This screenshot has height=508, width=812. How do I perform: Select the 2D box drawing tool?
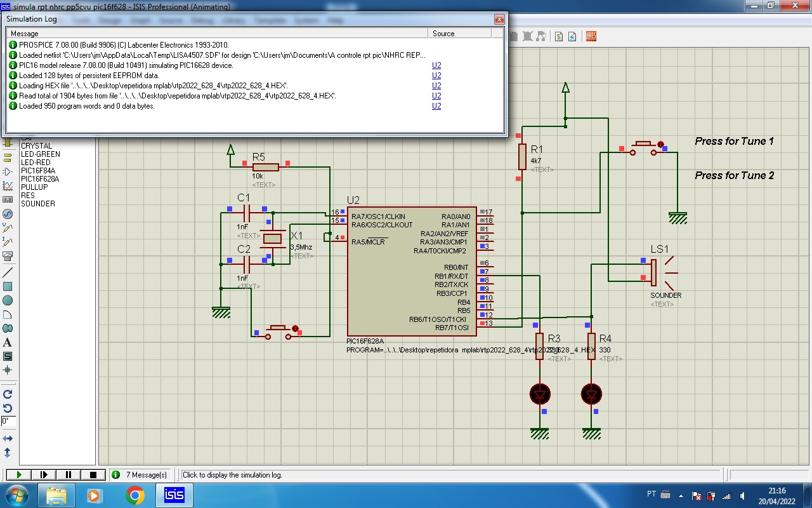[x=8, y=286]
